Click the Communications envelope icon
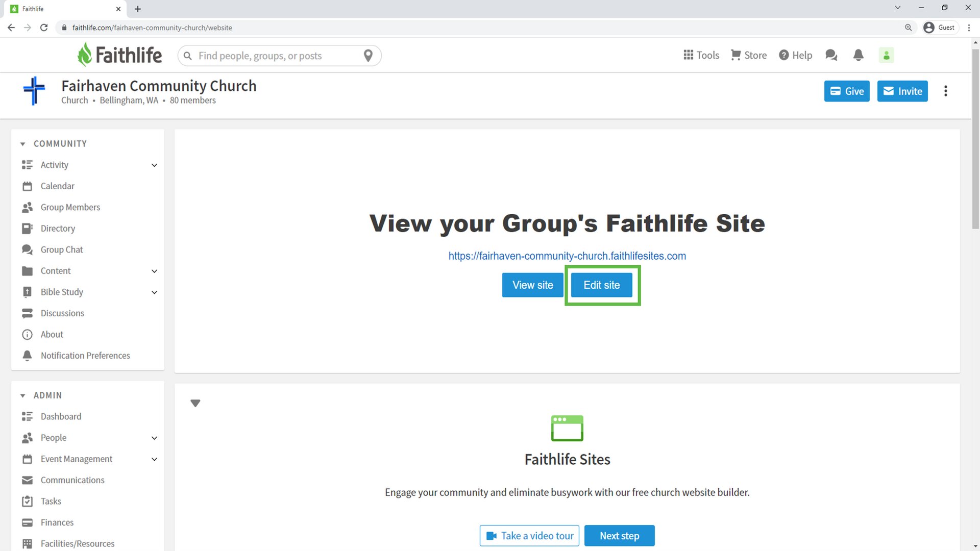 [27, 480]
